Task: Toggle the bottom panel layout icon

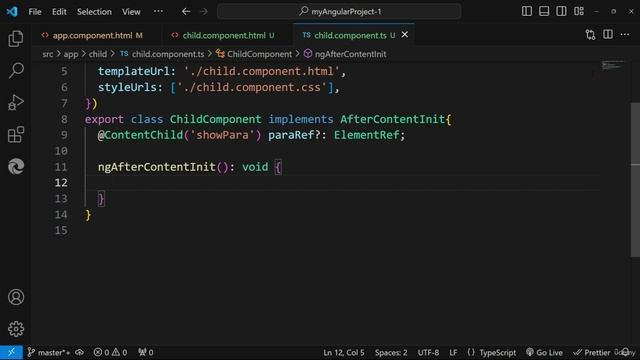Action: click(x=544, y=11)
